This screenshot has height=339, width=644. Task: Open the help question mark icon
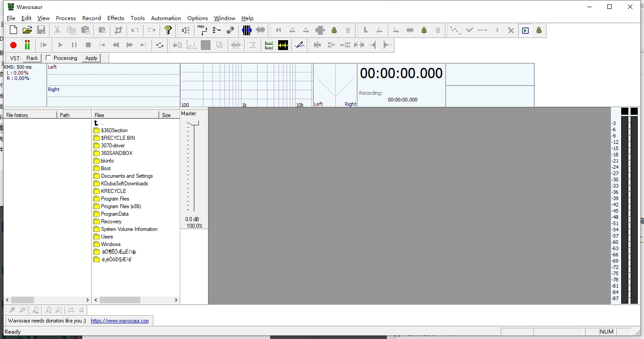[168, 30]
